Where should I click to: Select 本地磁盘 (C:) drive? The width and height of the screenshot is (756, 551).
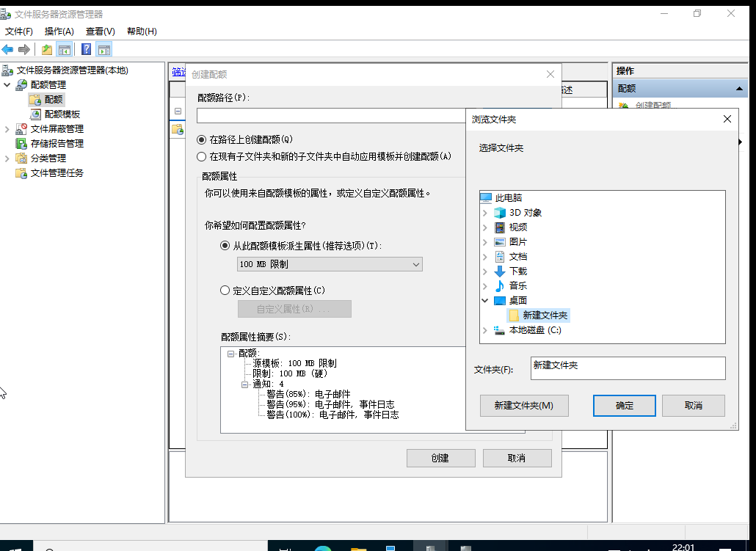(x=535, y=330)
